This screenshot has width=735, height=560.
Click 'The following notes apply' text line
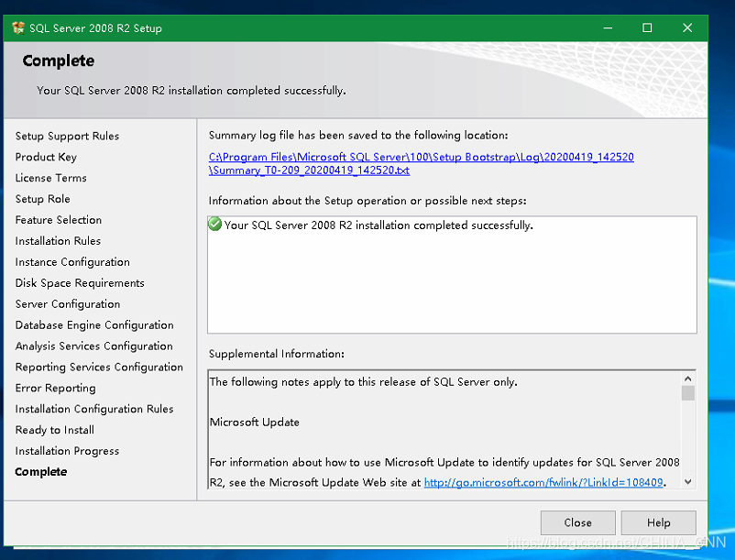click(x=363, y=382)
